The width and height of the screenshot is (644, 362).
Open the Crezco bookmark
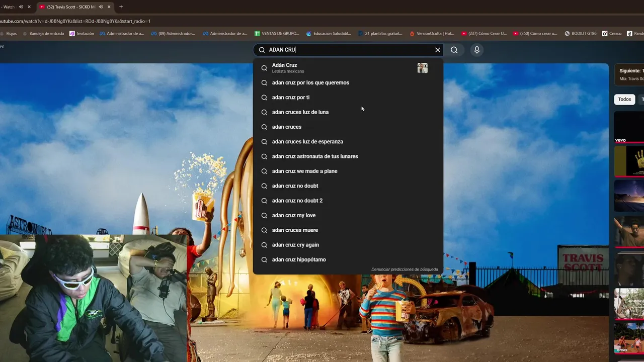pyautogui.click(x=612, y=34)
